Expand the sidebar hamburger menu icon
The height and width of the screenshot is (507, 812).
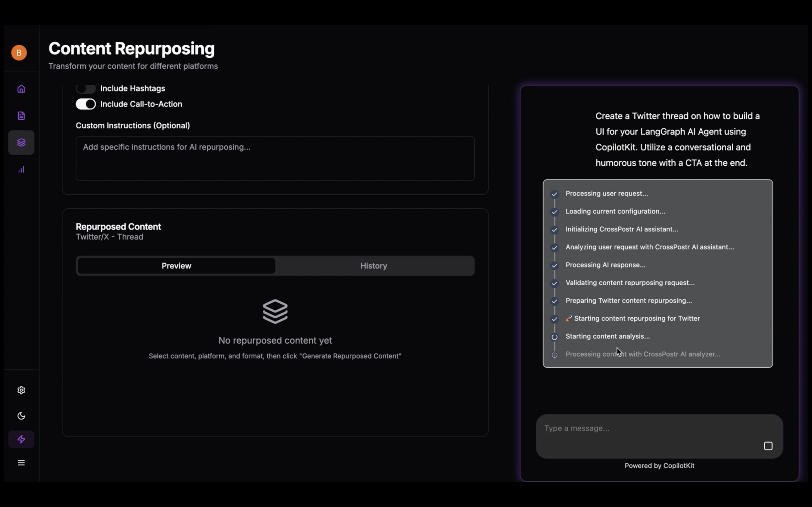point(21,463)
